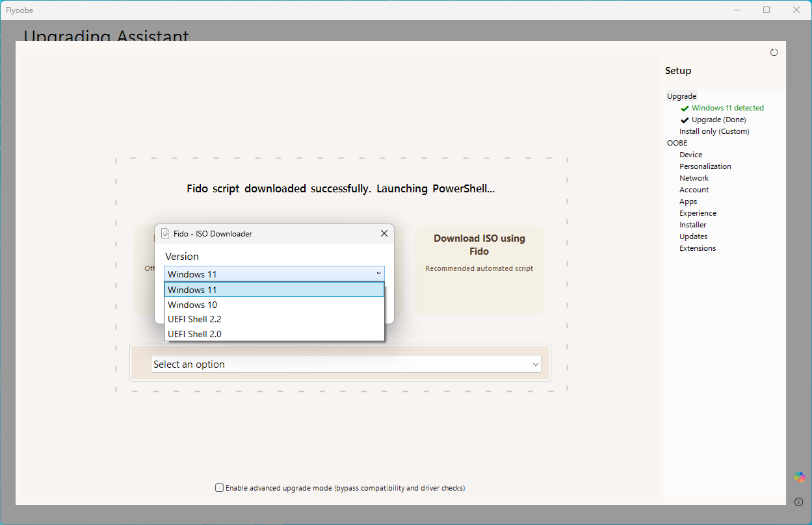The width and height of the screenshot is (812, 525).
Task: Select 'Windows 11 detected' step
Action: (x=727, y=108)
